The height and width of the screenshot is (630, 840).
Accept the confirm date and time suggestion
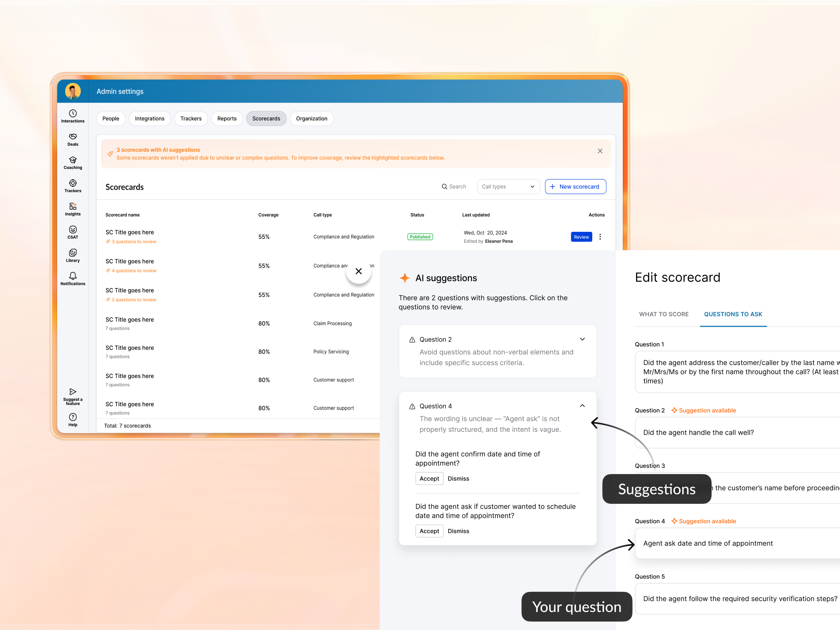tap(429, 479)
